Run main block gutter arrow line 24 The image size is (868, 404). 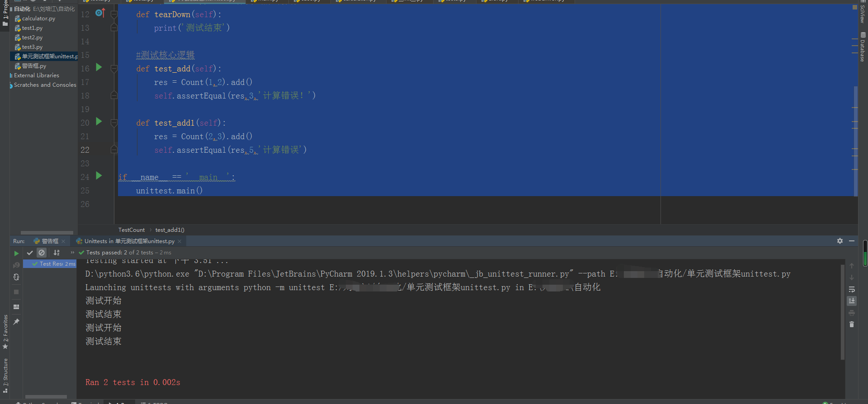tap(99, 176)
